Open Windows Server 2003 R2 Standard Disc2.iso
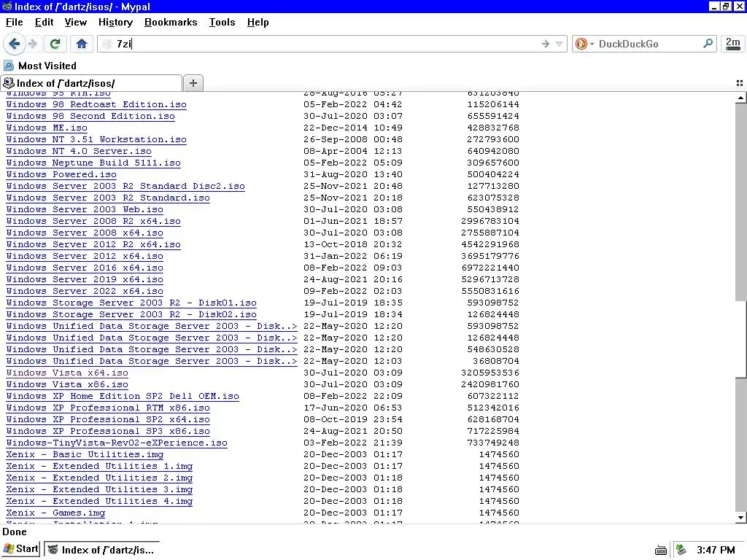The width and height of the screenshot is (747, 560). coord(125,186)
